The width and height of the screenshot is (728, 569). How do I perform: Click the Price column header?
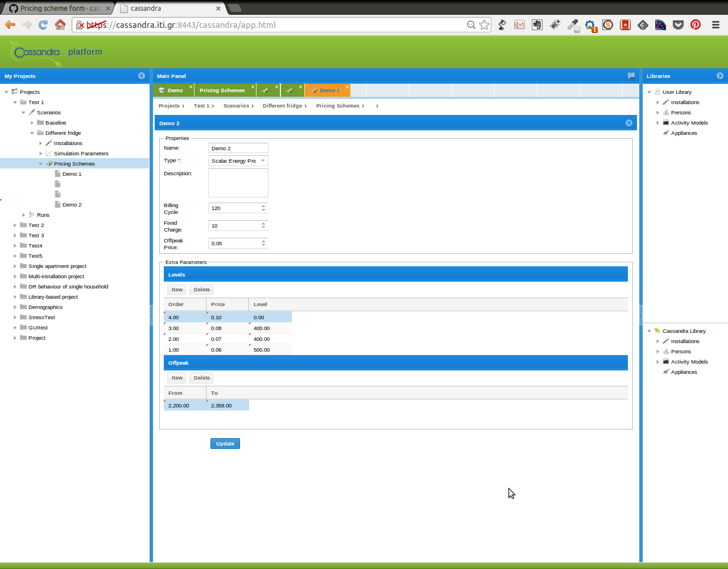(x=227, y=304)
